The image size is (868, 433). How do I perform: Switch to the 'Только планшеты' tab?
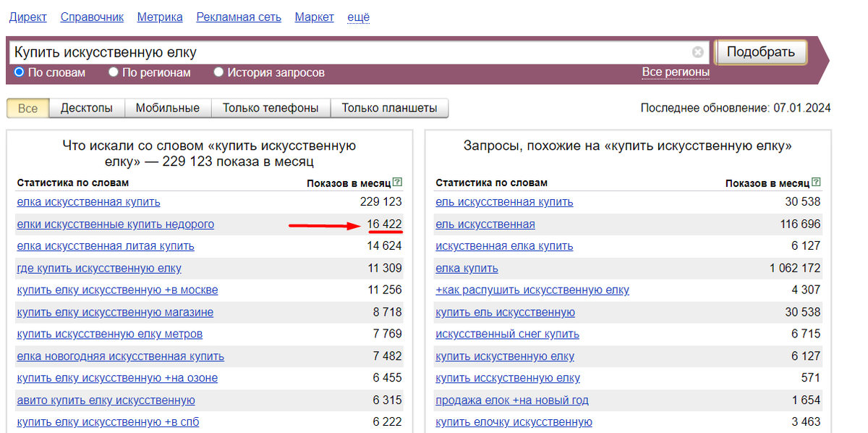[x=389, y=108]
